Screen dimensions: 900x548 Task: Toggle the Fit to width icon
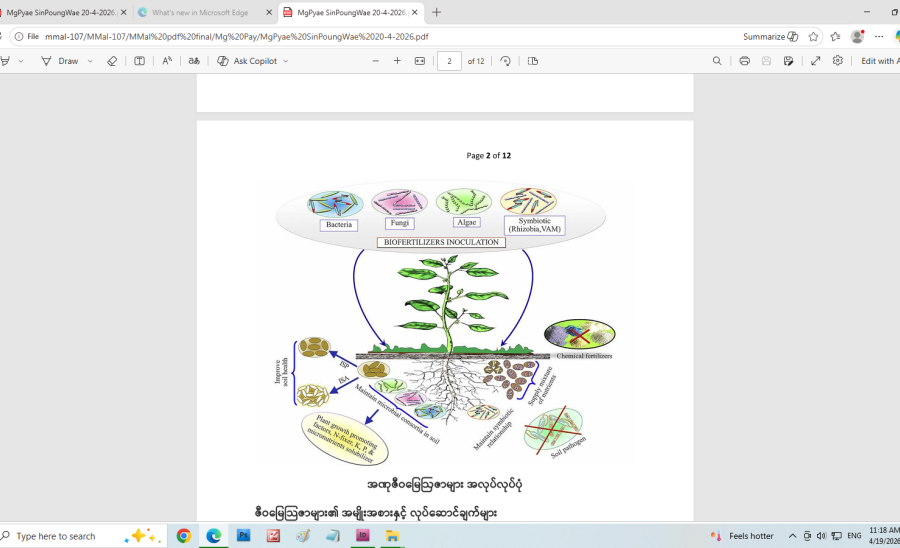pos(420,61)
